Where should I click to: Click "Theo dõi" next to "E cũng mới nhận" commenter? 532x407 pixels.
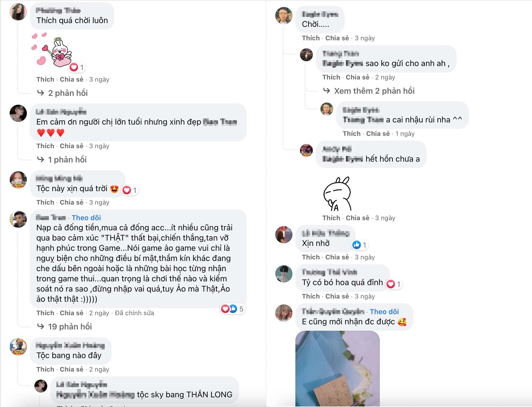(x=384, y=311)
